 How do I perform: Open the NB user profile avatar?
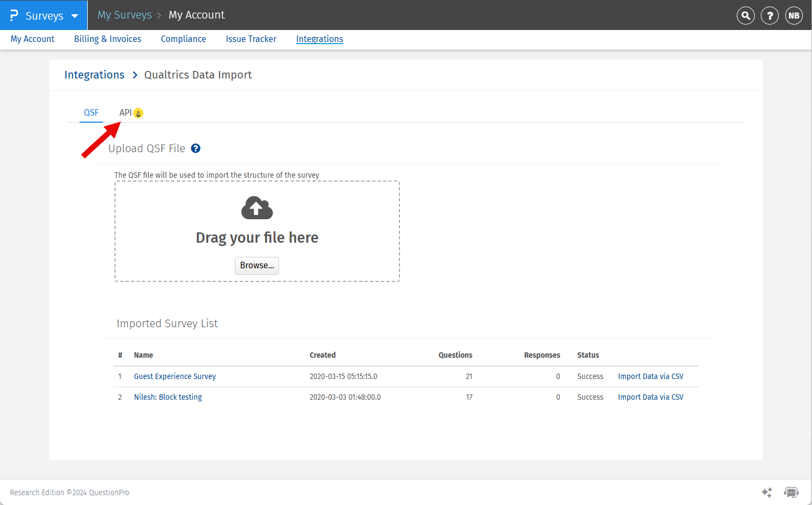[x=793, y=15]
